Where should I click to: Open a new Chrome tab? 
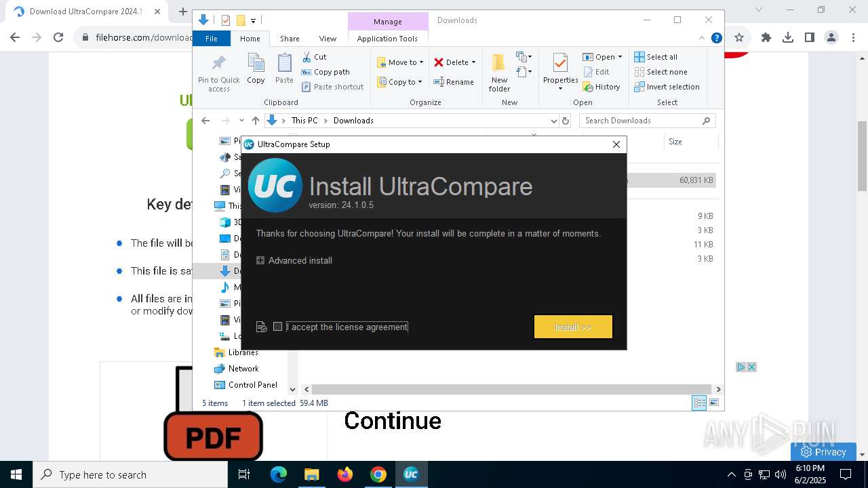tap(182, 12)
